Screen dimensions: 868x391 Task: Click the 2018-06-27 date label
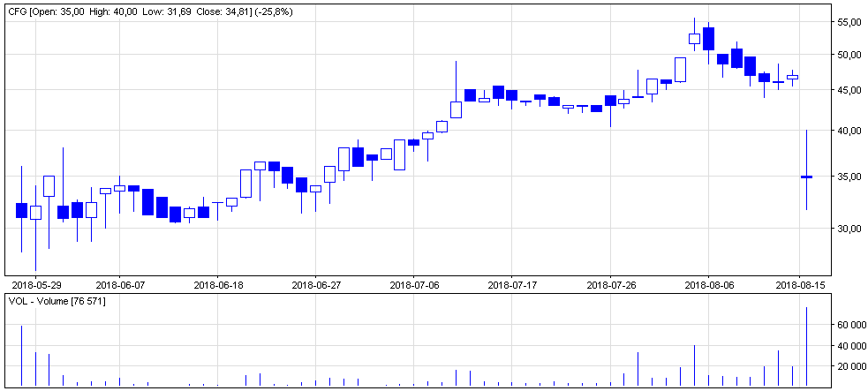tap(314, 285)
